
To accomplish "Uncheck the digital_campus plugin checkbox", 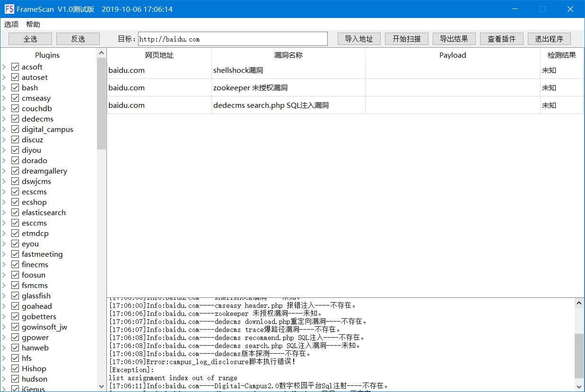I will (15, 129).
